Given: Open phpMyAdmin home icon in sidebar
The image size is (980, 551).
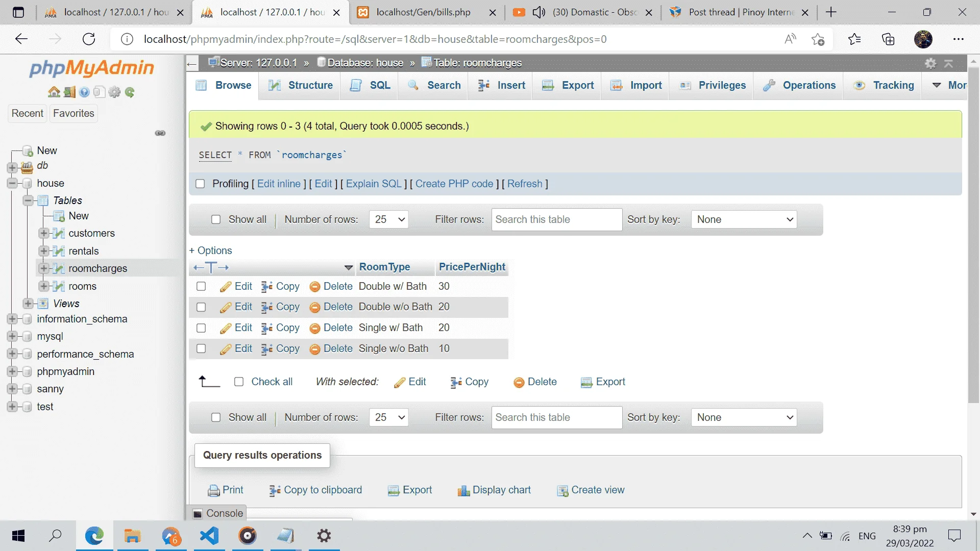Looking at the screenshot, I should 54,92.
